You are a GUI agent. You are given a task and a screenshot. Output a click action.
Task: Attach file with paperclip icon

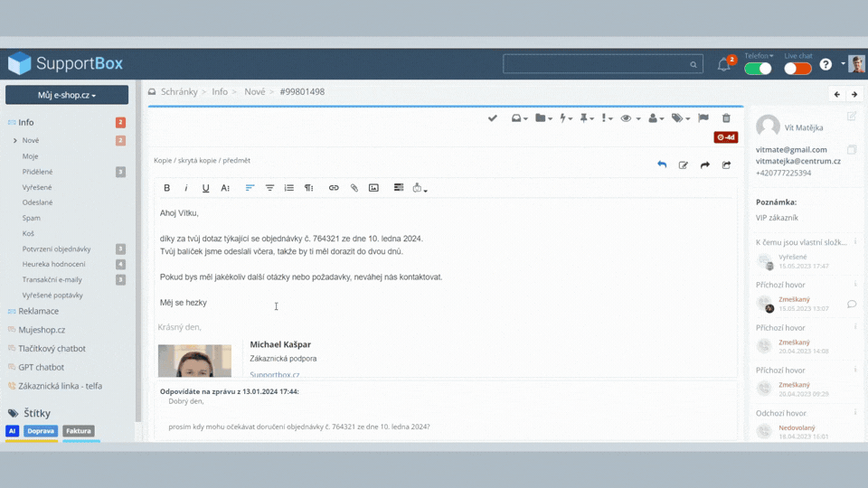click(354, 188)
